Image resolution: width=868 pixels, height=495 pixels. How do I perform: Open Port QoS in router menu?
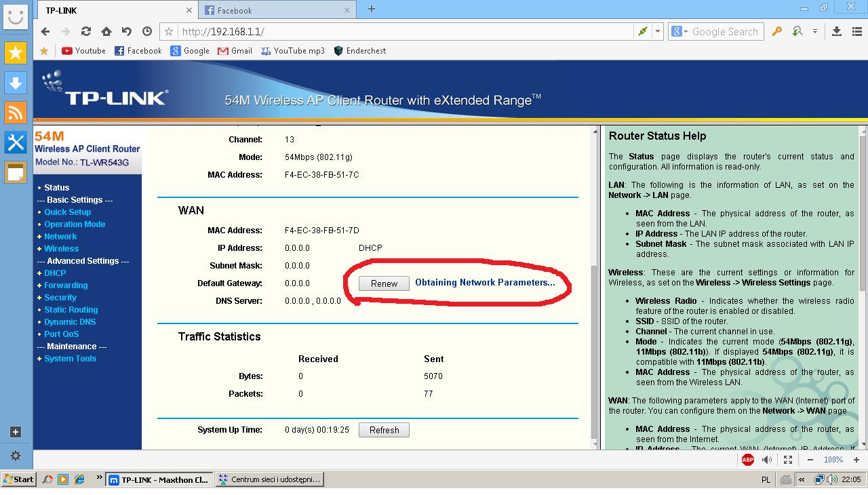(x=61, y=334)
